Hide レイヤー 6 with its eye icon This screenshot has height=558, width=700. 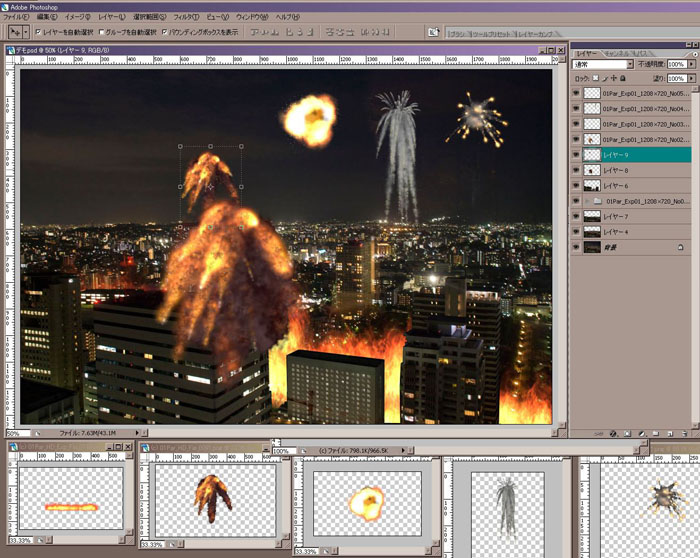click(576, 186)
